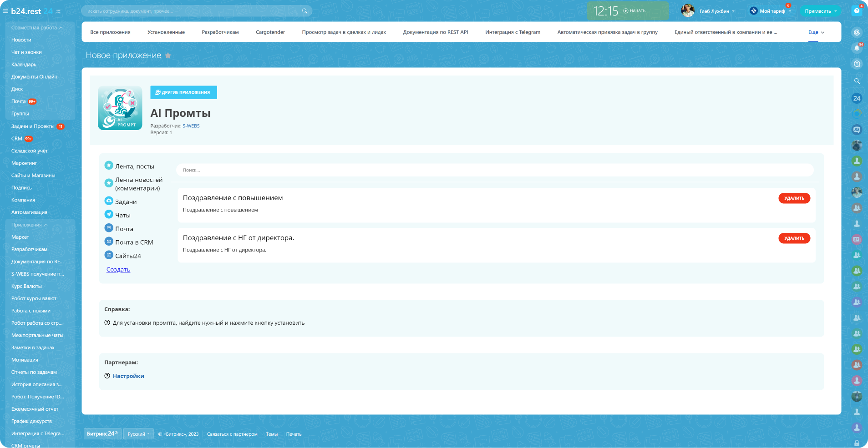Open Маркет in the left sidebar
Image resolution: width=868 pixels, height=448 pixels.
pyautogui.click(x=20, y=237)
